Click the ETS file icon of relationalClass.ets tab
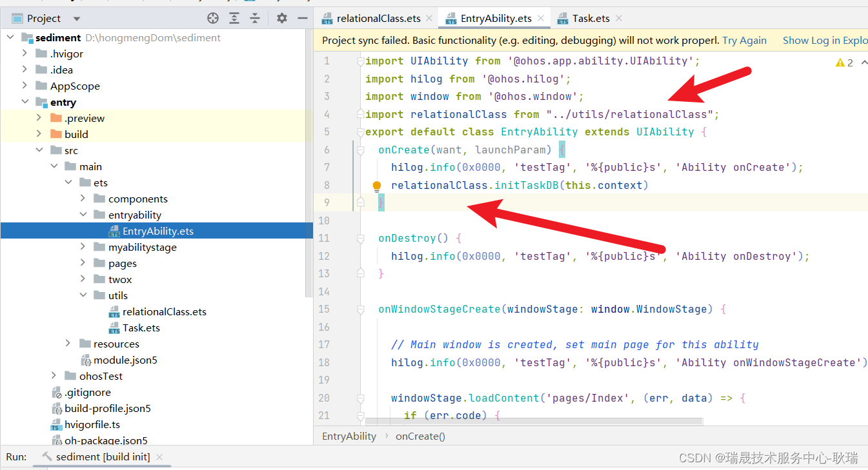The image size is (868, 470). pos(327,19)
